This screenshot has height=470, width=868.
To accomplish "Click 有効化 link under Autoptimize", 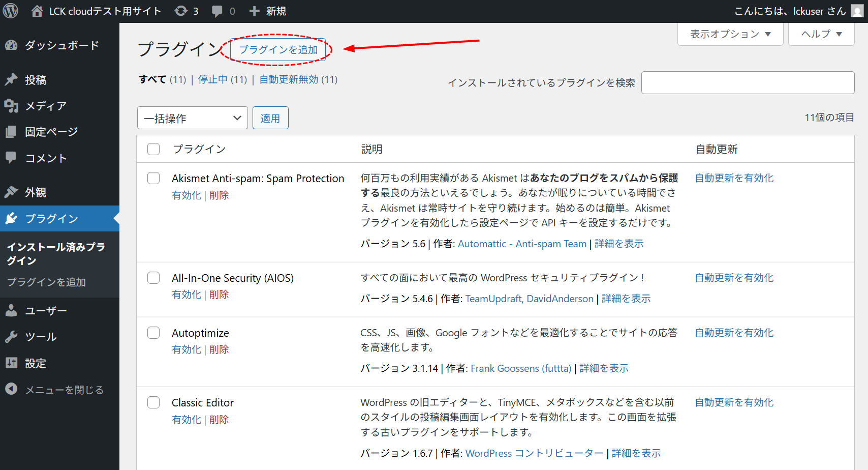I will point(187,349).
